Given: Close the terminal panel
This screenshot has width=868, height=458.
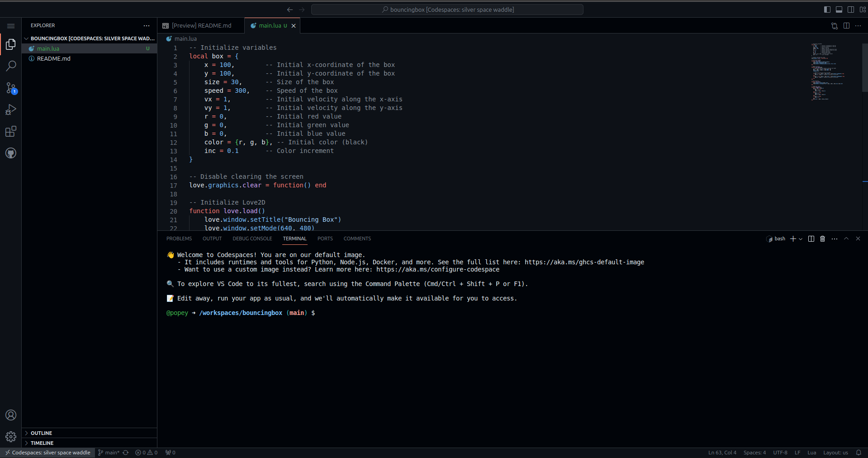Looking at the screenshot, I should [858, 239].
